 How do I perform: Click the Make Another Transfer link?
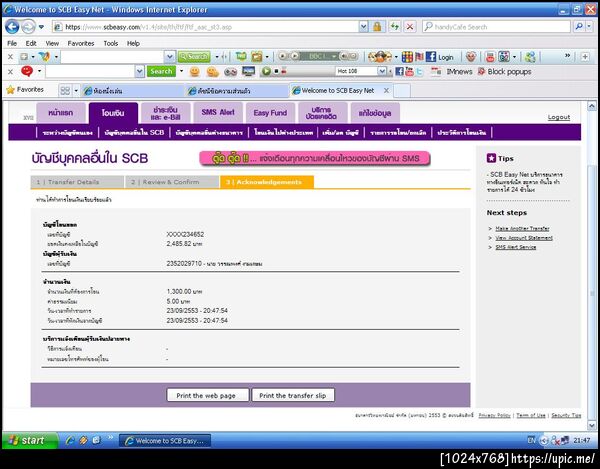522,229
